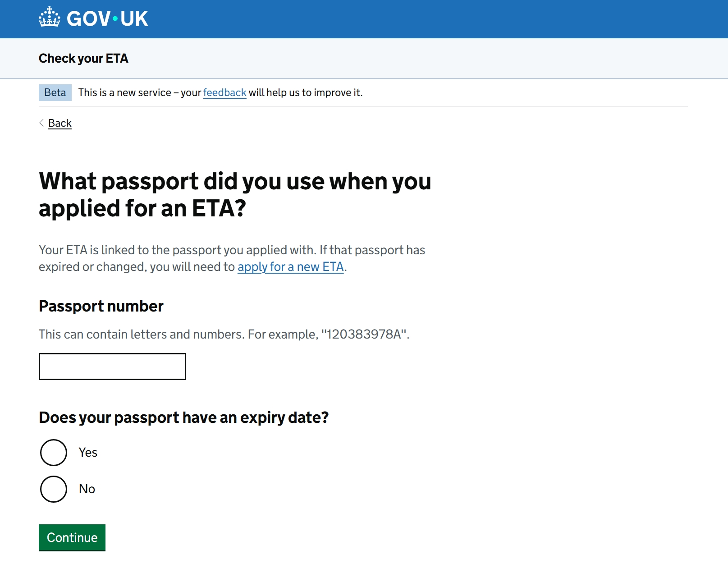The width and height of the screenshot is (728, 573).
Task: Click the Beta phase tag
Action: (55, 92)
